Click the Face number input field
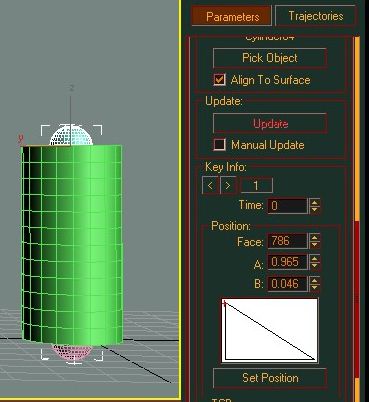The image size is (369, 402). click(287, 241)
